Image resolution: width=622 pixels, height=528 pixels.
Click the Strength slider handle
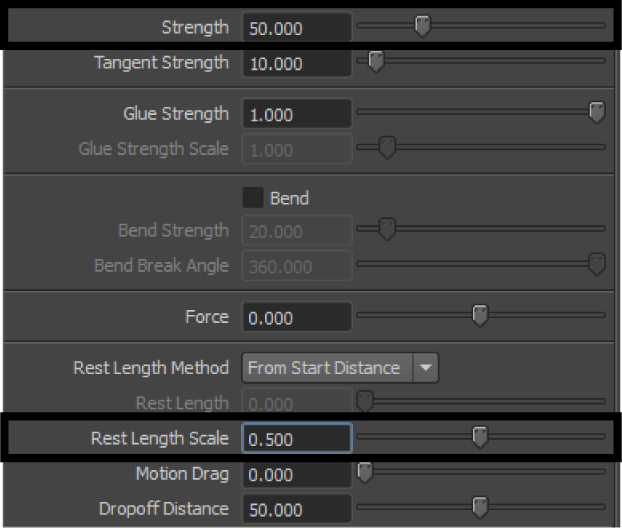423,27
